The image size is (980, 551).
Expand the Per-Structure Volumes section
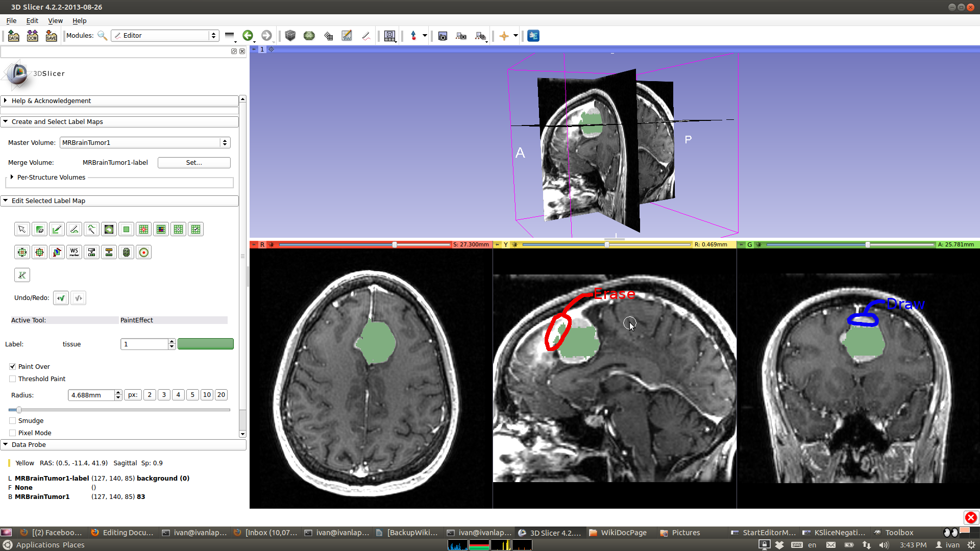click(12, 177)
